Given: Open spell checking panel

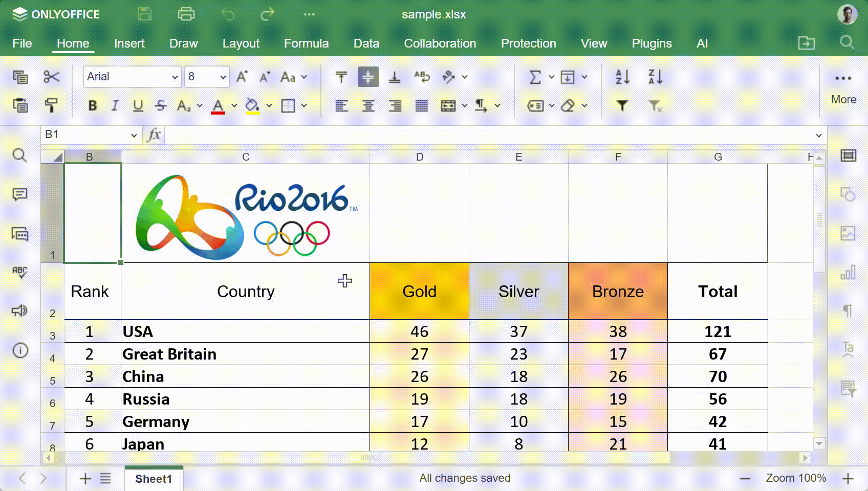Looking at the screenshot, I should coord(19,272).
